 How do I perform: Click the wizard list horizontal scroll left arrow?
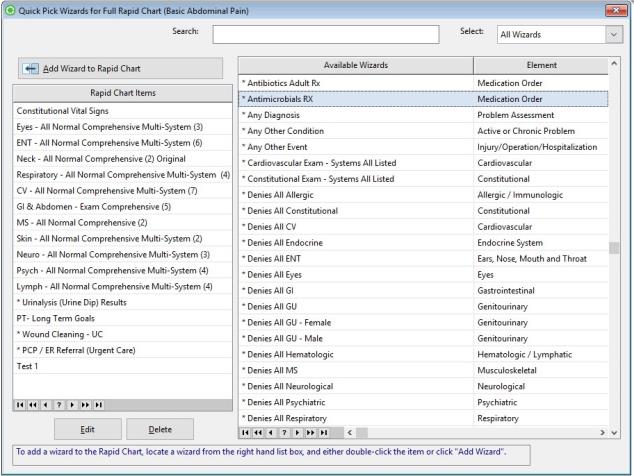pyautogui.click(x=350, y=433)
